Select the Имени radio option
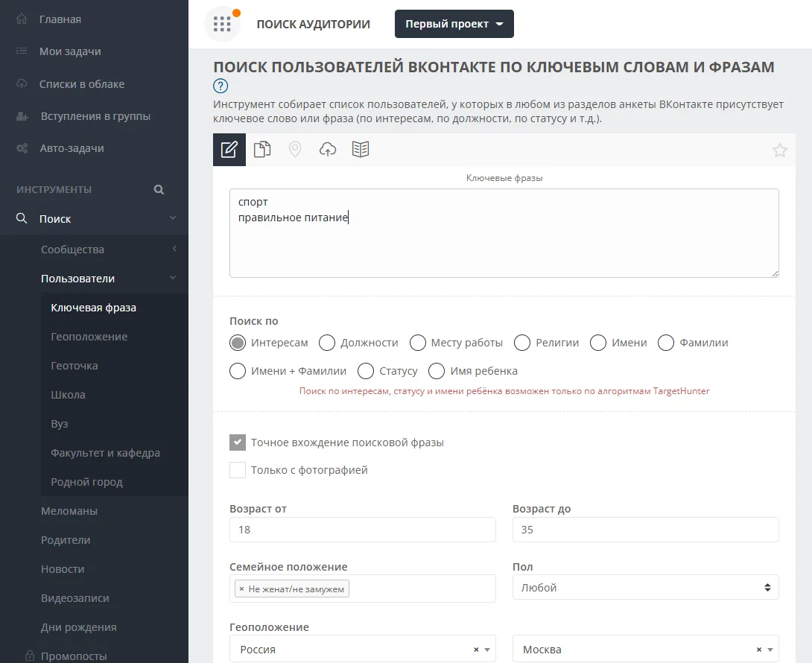 pyautogui.click(x=598, y=343)
